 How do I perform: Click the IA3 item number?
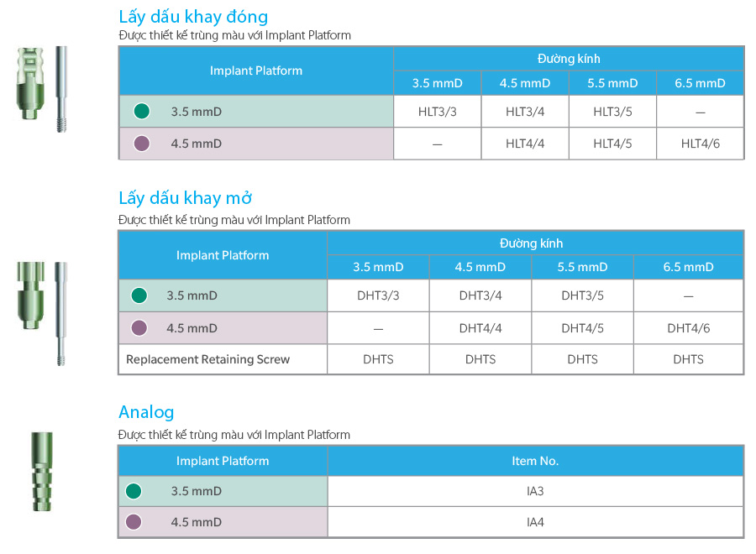535,491
